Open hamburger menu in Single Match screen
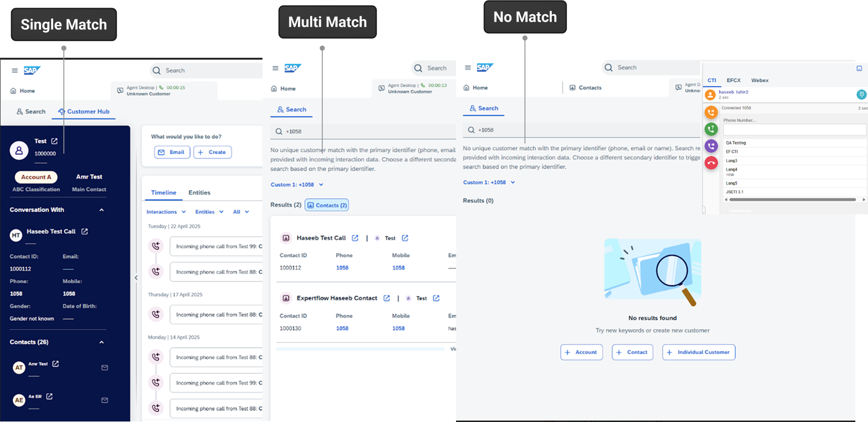This screenshot has width=868, height=422. [x=15, y=70]
